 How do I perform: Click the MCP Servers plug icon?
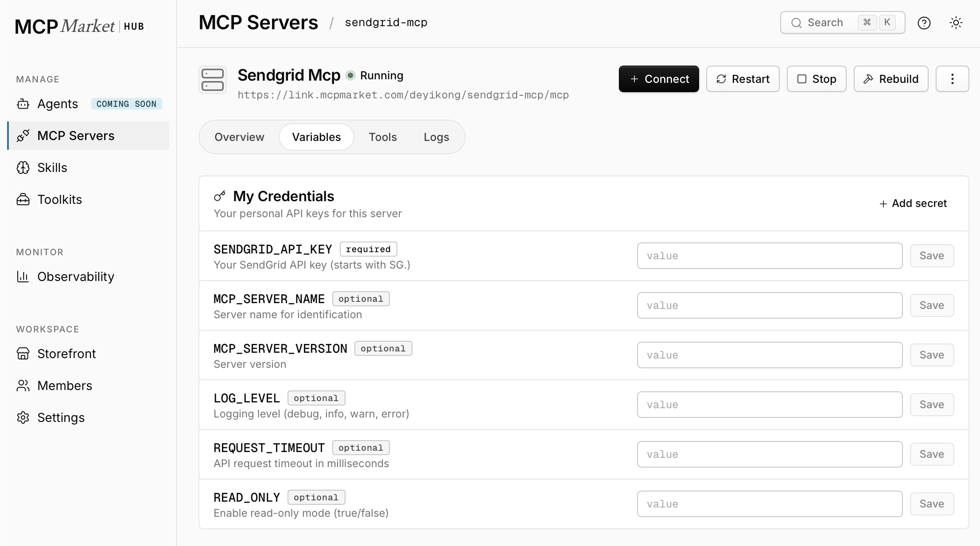pos(23,136)
